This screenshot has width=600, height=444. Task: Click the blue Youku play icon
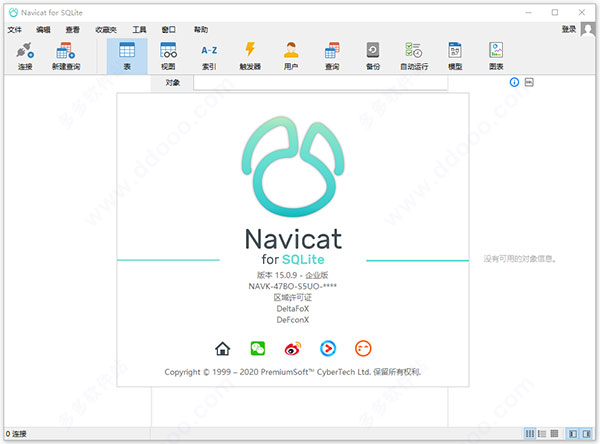tap(328, 348)
